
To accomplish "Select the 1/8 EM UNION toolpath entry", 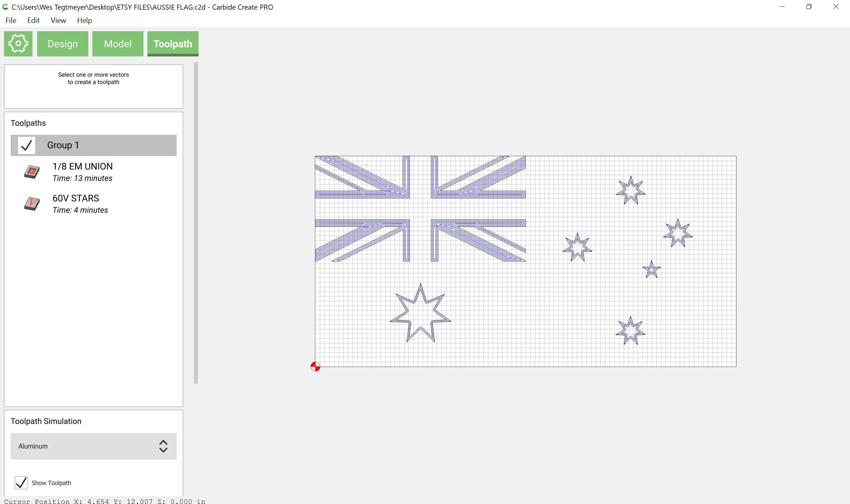I will (x=83, y=166).
